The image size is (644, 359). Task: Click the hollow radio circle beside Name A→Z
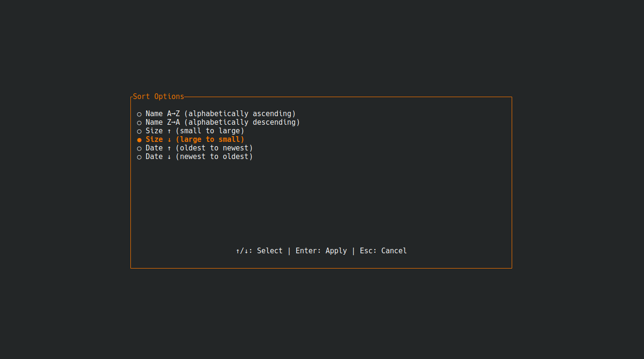(139, 114)
